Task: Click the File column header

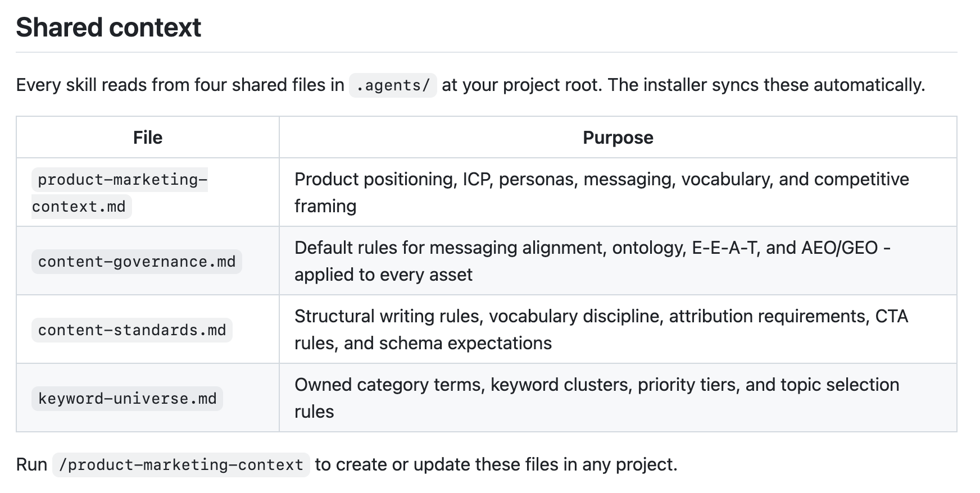Action: 147,138
